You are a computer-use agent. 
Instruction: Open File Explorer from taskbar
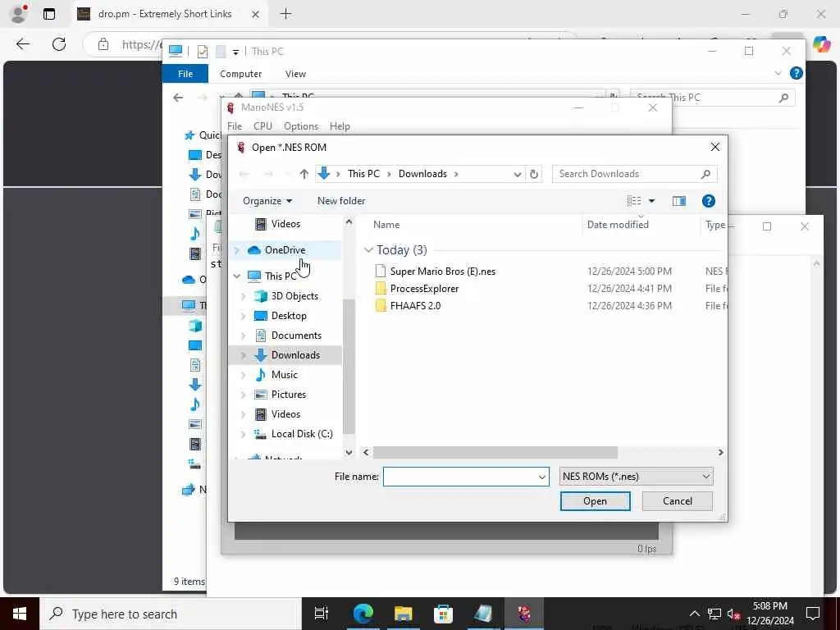pos(403,614)
